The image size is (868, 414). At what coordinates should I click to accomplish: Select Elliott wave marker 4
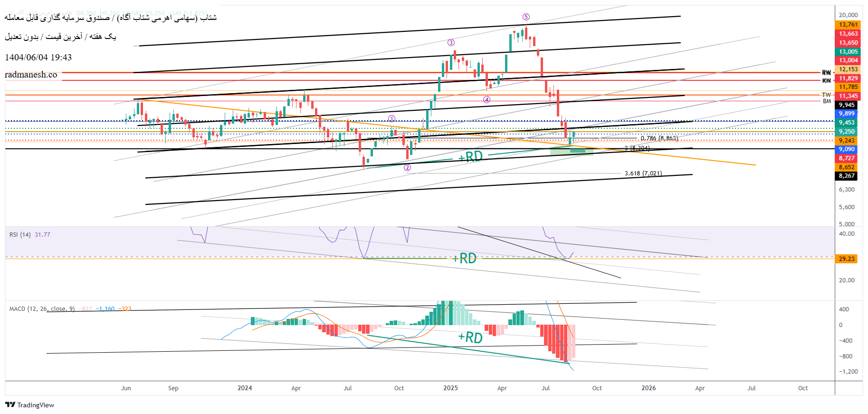point(486,100)
